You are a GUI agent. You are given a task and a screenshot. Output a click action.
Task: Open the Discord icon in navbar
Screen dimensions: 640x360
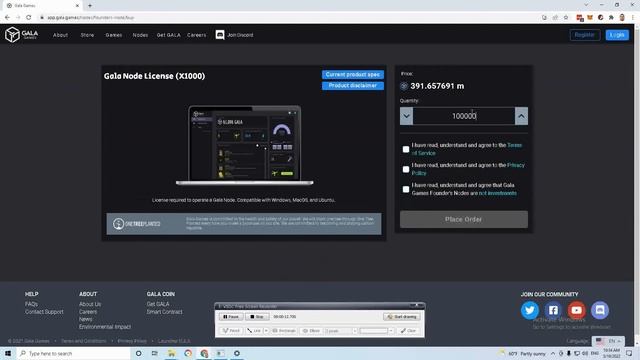(x=220, y=35)
